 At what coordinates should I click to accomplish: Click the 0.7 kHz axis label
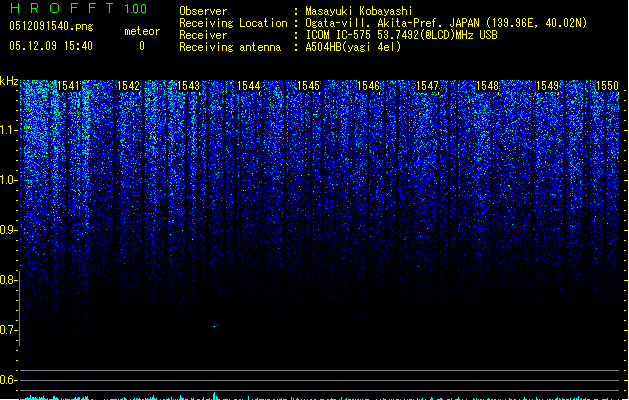click(8, 330)
